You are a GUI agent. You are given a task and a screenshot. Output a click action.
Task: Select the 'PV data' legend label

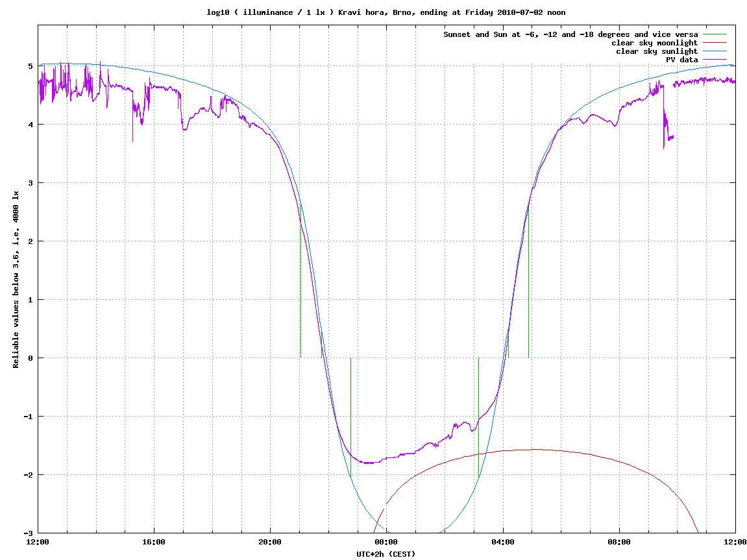(x=681, y=60)
